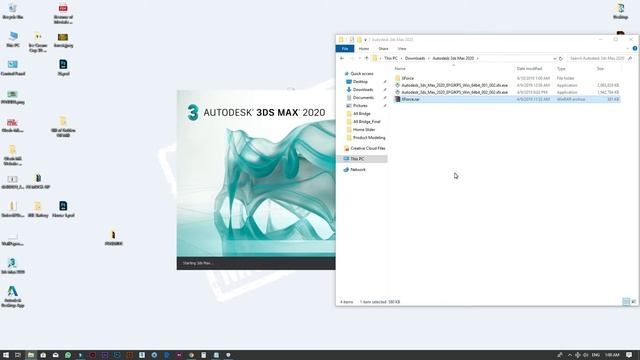Image resolution: width=640 pixels, height=360 pixels.
Task: Open the Recent locations dropdown arrow
Action: tap(359, 58)
